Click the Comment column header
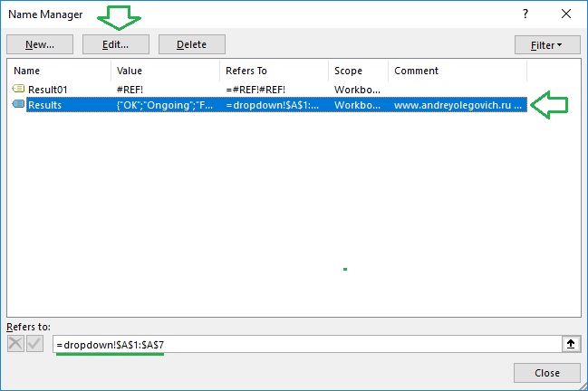588x391 pixels. pos(458,71)
